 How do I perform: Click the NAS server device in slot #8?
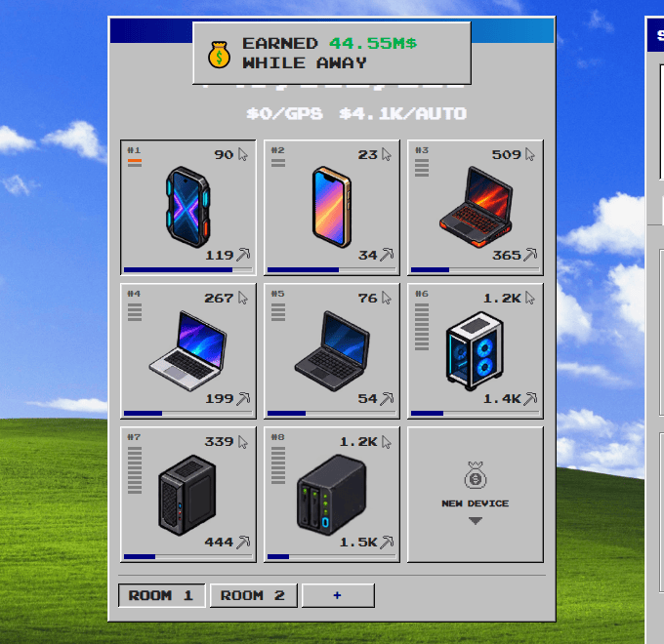click(x=331, y=495)
